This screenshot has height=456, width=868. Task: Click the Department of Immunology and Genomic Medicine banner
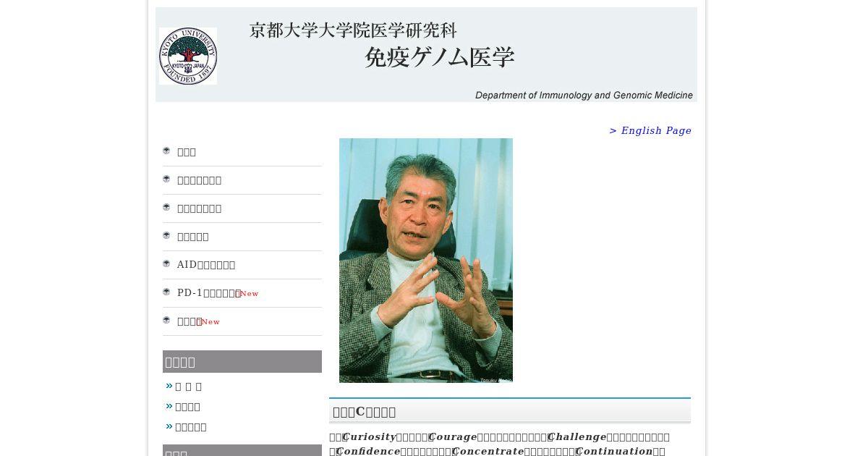[x=426, y=55]
